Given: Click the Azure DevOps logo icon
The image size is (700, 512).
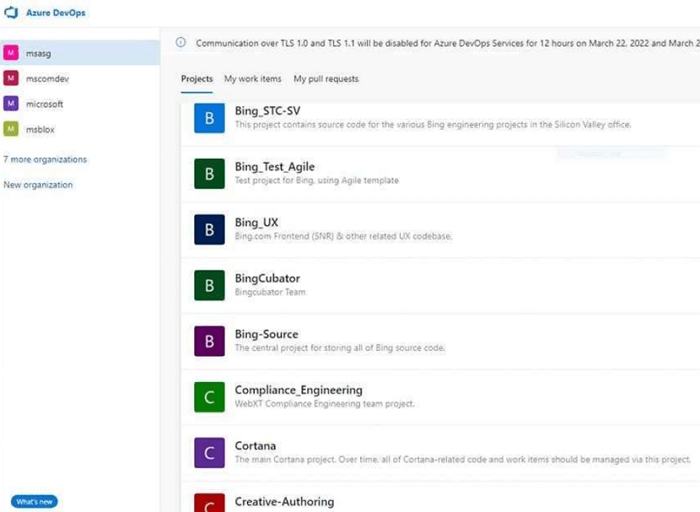Looking at the screenshot, I should 11,12.
